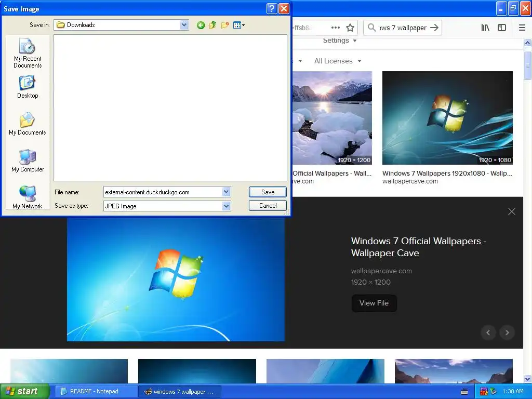Click the clock showing 1:38 AM
Image resolution: width=532 pixels, height=399 pixels.
point(513,392)
